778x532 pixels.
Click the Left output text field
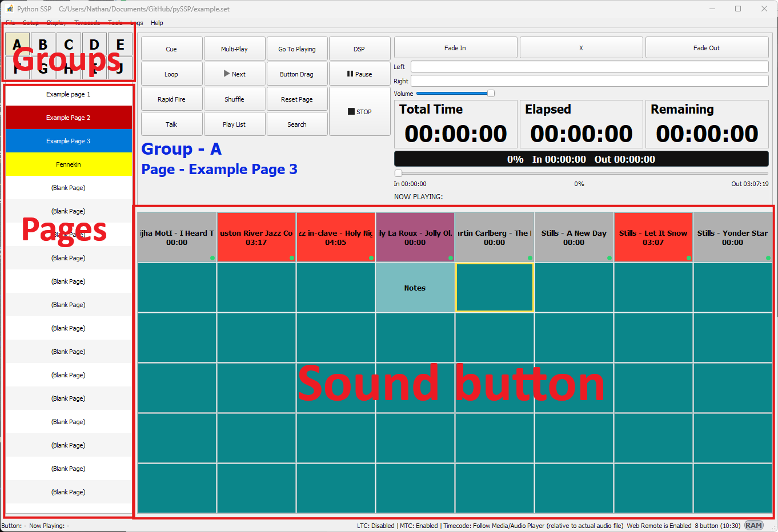(588, 67)
